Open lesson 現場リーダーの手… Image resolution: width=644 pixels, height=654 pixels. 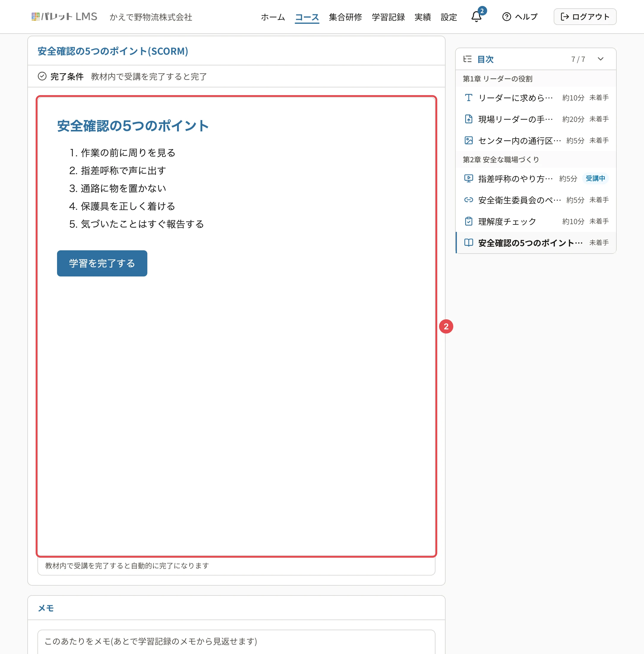[x=536, y=119]
